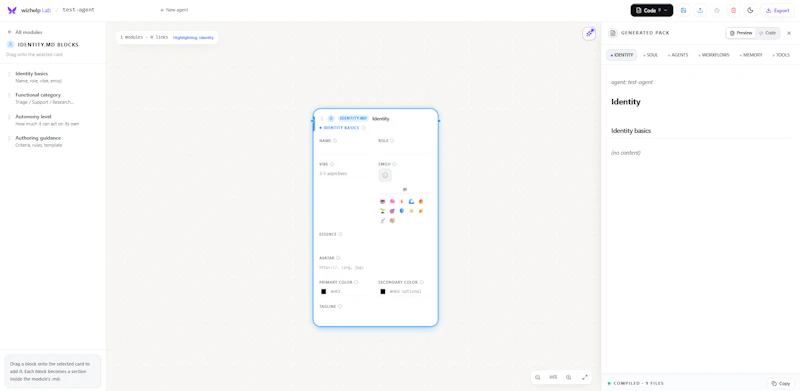
Task: Click the Export button
Action: pyautogui.click(x=778, y=10)
